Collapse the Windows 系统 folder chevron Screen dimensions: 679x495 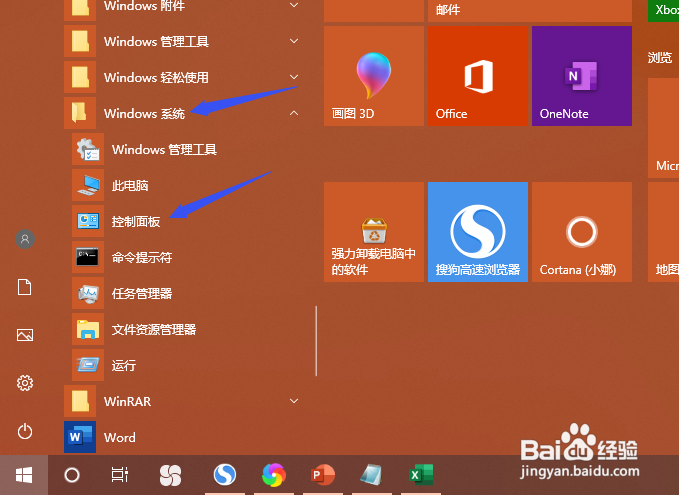tap(294, 113)
